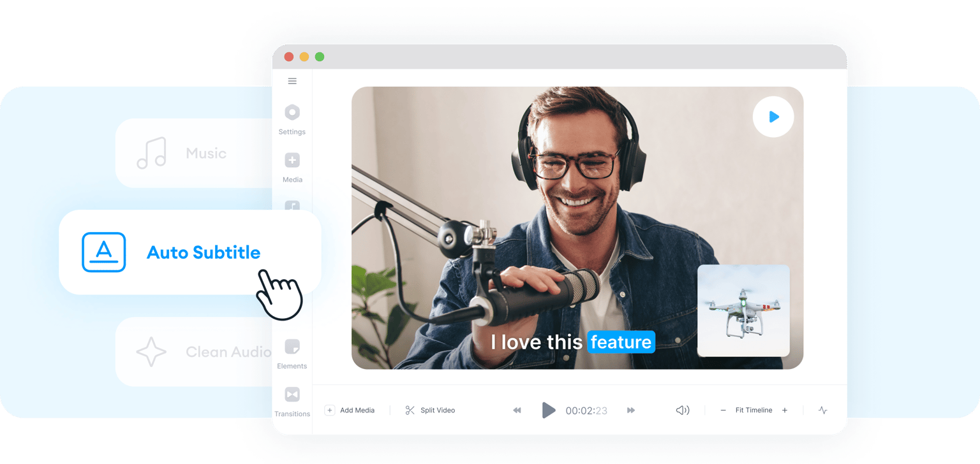Toggle the audio waveform icon
Viewport: 980px width, 464px height.
(823, 410)
